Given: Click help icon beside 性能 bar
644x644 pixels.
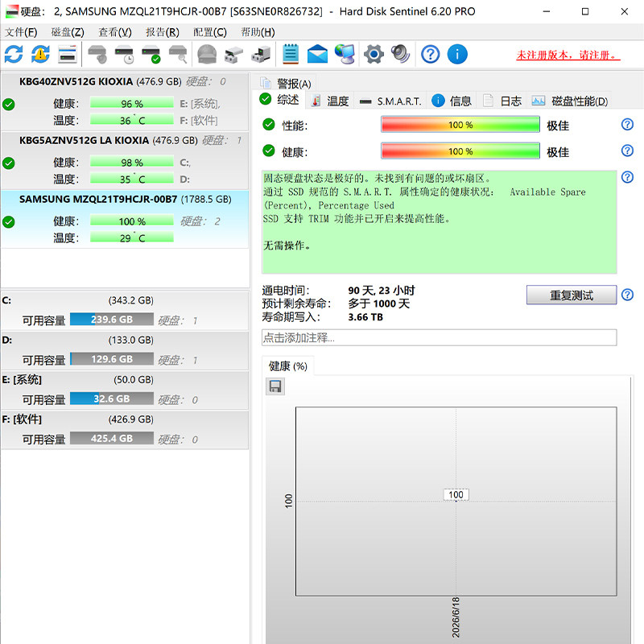Looking at the screenshot, I should pyautogui.click(x=627, y=124).
